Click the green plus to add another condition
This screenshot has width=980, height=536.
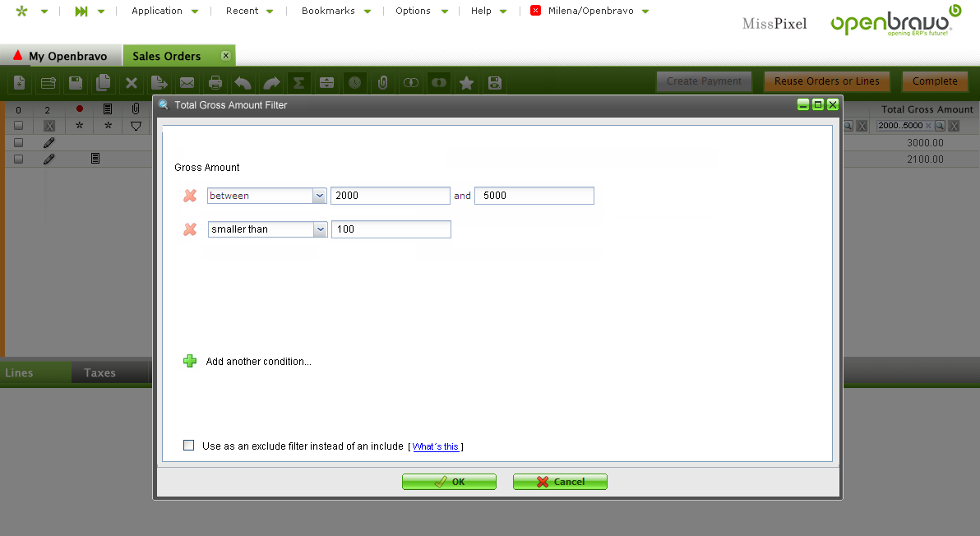click(190, 361)
